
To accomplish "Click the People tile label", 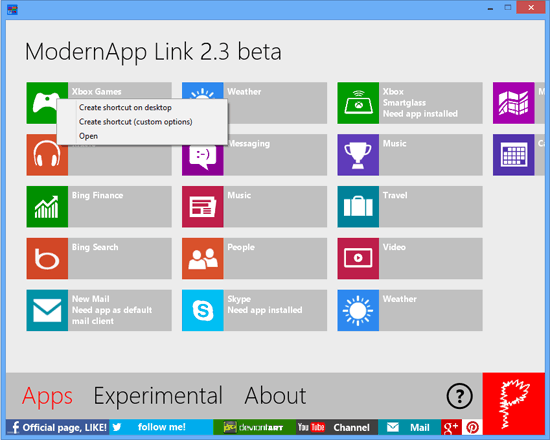I will tap(241, 247).
